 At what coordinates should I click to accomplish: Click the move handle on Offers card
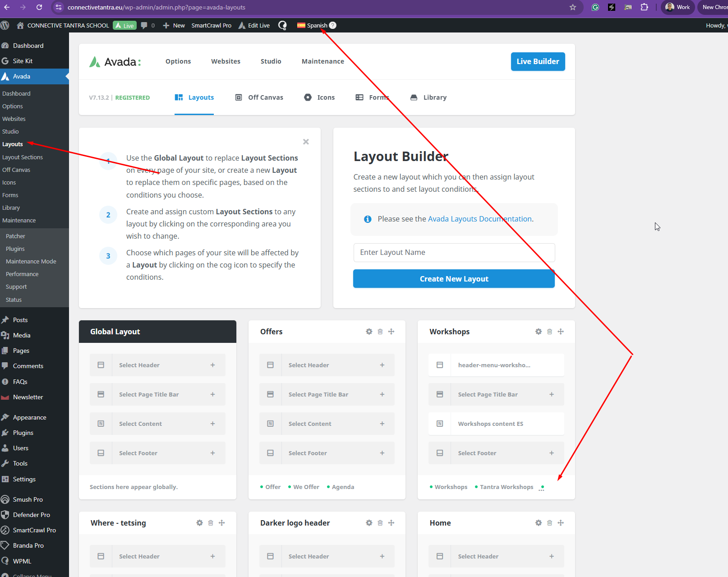click(392, 332)
